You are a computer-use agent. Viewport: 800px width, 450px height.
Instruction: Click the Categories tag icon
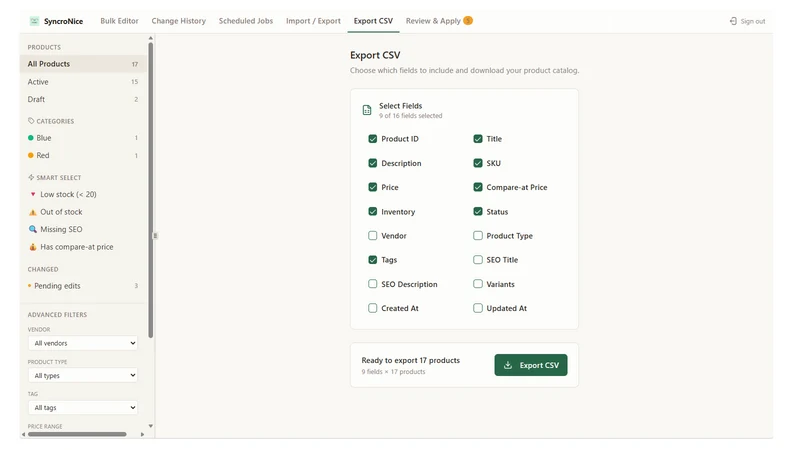pyautogui.click(x=31, y=121)
